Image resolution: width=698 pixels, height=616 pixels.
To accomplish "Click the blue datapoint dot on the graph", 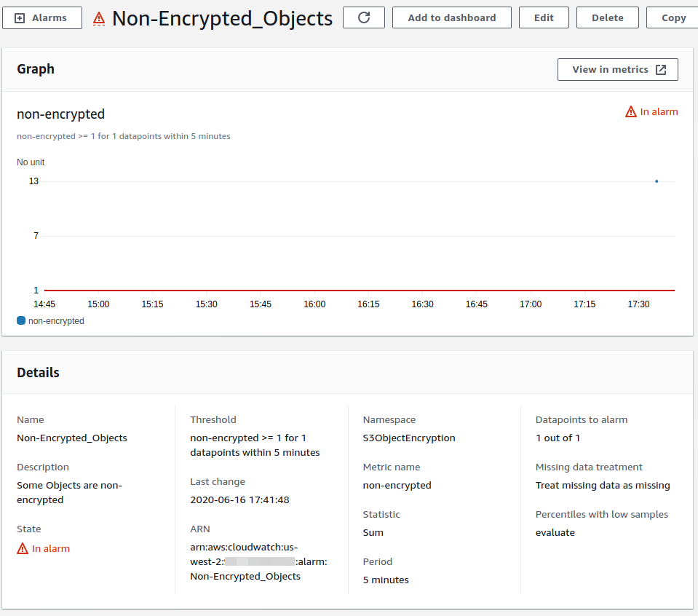I will (x=656, y=181).
